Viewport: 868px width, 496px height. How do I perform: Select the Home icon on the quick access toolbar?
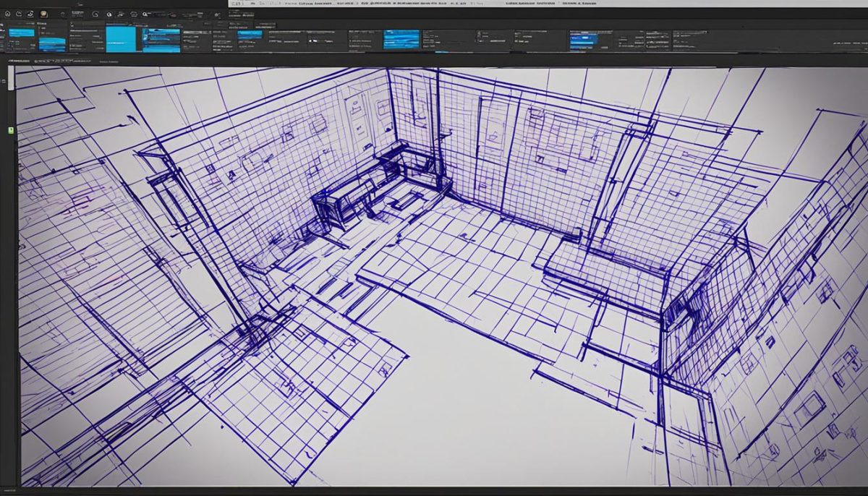pos(7,14)
